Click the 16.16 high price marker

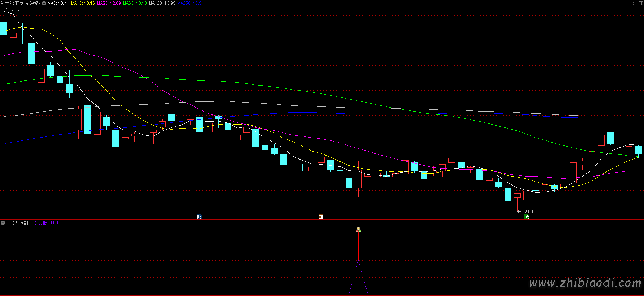(x=14, y=9)
